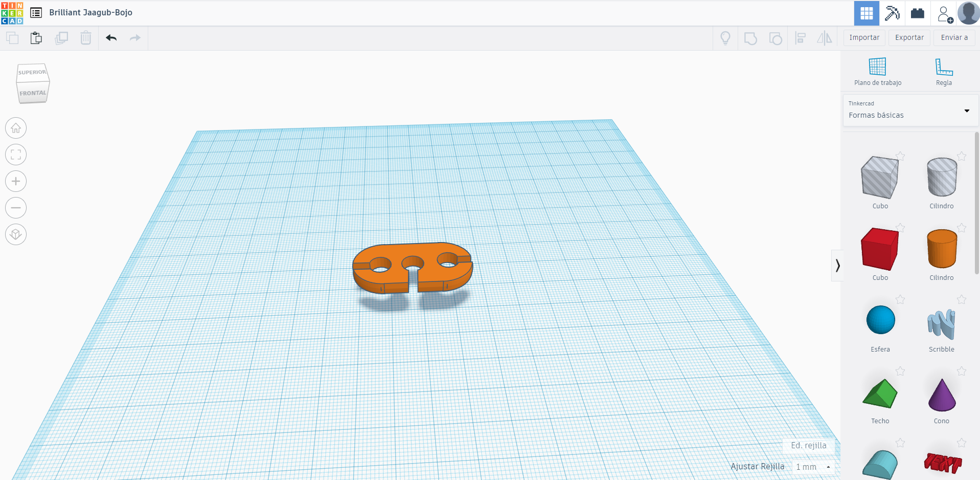Image resolution: width=980 pixels, height=480 pixels.
Task: Select the teal round roof shape
Action: coord(880,465)
